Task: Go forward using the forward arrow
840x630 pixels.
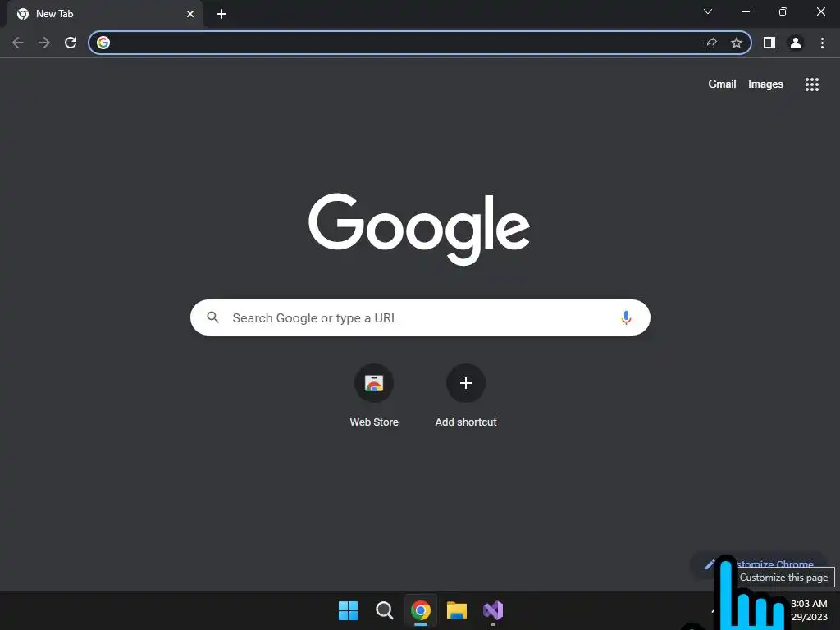Action: coord(44,43)
